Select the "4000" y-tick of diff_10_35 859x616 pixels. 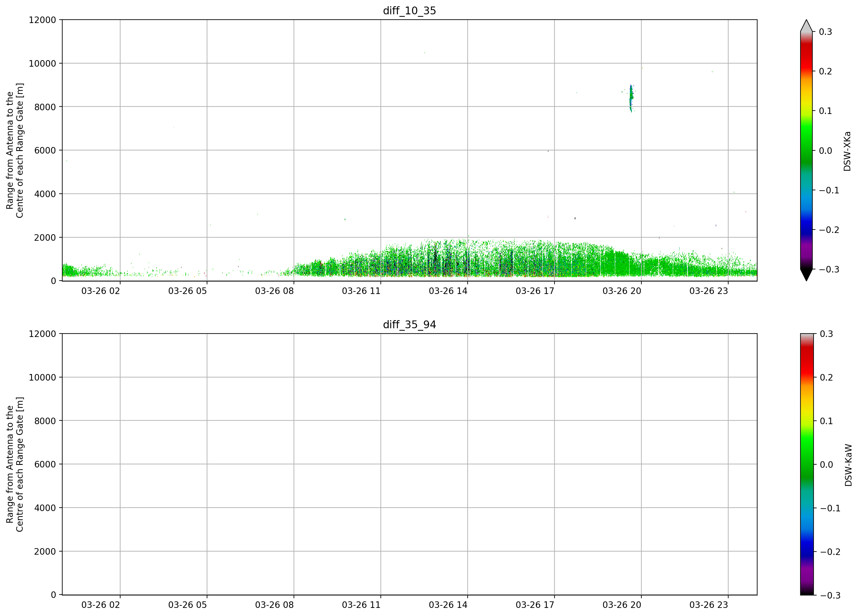pos(45,194)
